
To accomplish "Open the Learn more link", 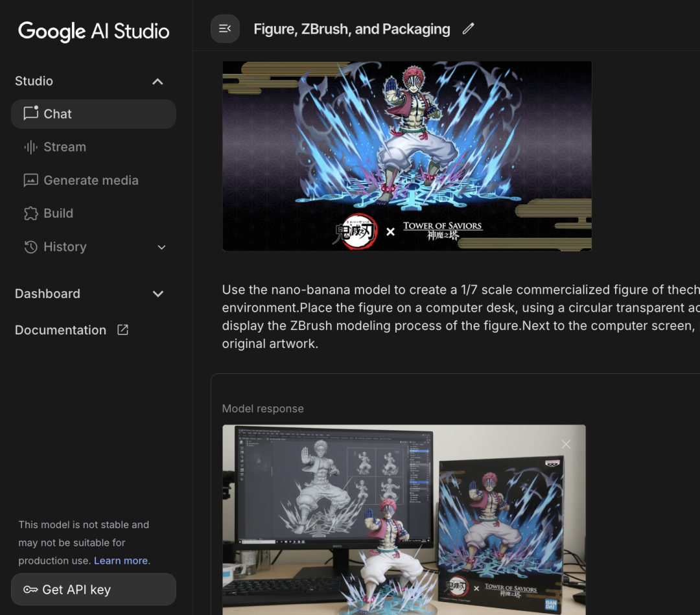I will coord(121,560).
